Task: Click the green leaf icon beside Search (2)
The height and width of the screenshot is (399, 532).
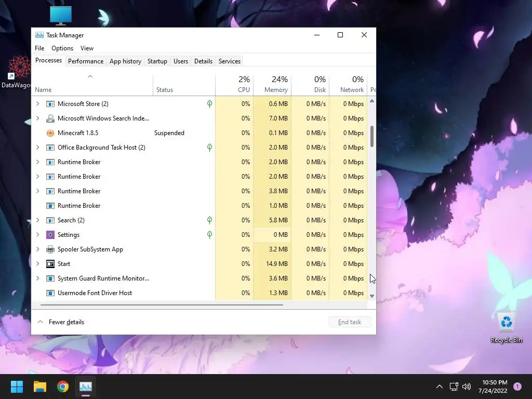Action: tap(210, 220)
